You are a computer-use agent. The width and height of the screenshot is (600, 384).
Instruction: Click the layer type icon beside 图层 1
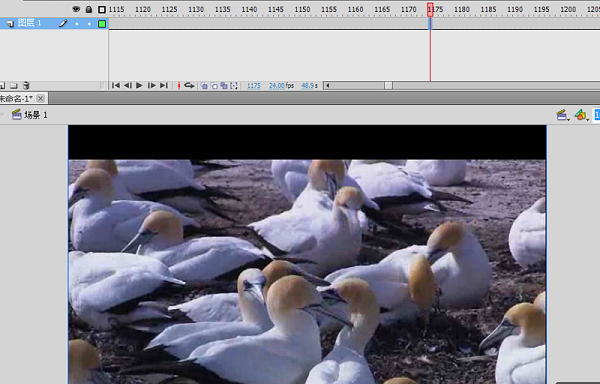(x=10, y=24)
